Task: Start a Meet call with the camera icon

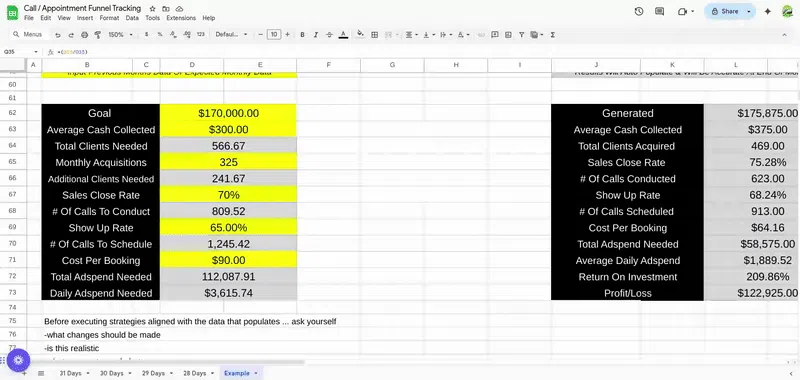Action: 683,11
